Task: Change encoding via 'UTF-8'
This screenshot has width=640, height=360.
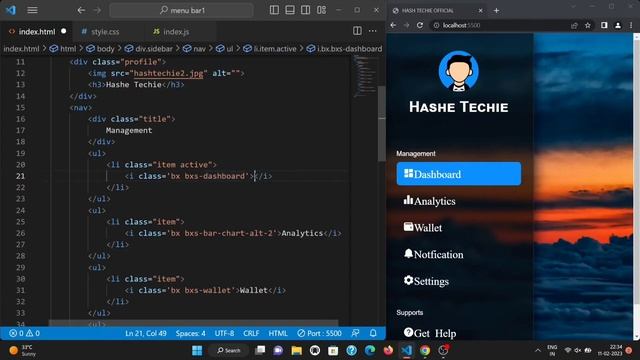Action: (224, 333)
